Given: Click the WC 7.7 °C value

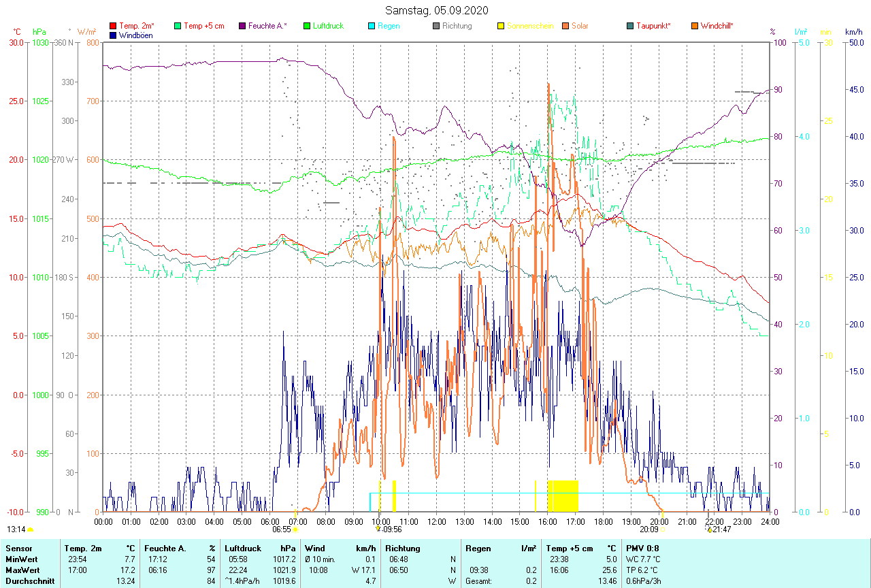Looking at the screenshot, I should point(643,559).
